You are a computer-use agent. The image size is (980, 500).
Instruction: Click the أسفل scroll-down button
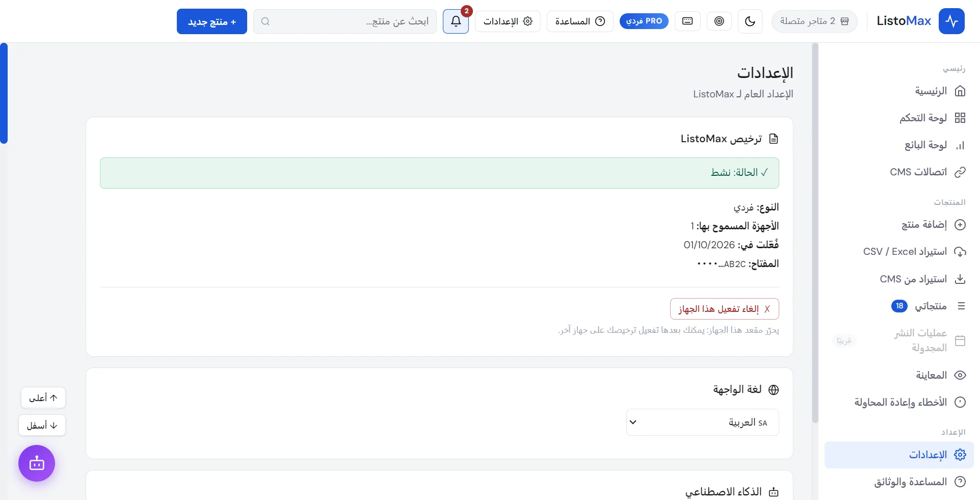(42, 426)
